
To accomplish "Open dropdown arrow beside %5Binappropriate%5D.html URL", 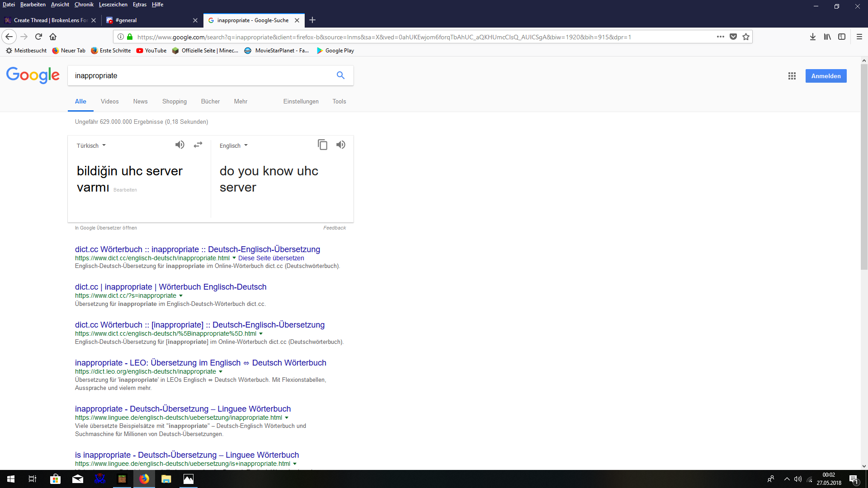I will click(x=261, y=334).
